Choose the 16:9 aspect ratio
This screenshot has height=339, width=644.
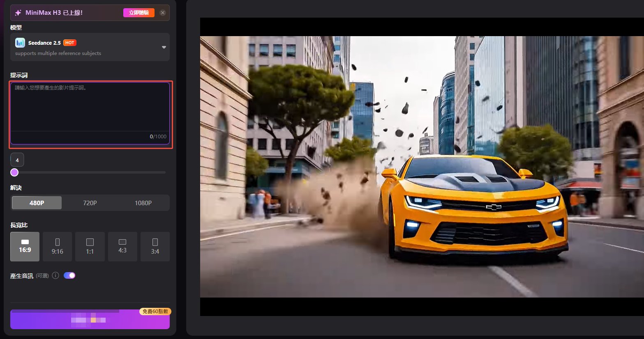pos(25,247)
